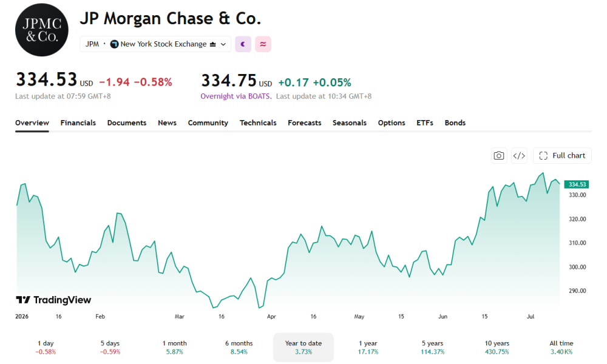
Task: Click the 320.00 axis label
Action: pos(577,219)
